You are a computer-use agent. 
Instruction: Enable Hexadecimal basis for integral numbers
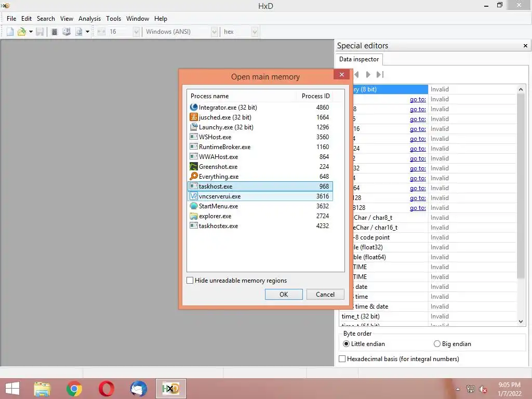[x=342, y=358]
